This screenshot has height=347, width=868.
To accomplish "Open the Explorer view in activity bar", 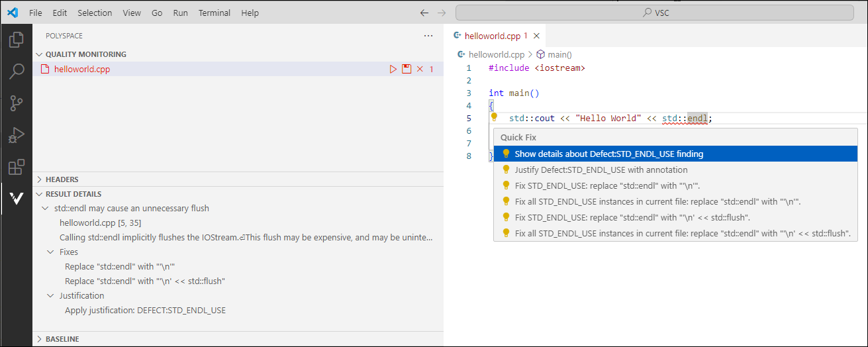I will (16, 40).
